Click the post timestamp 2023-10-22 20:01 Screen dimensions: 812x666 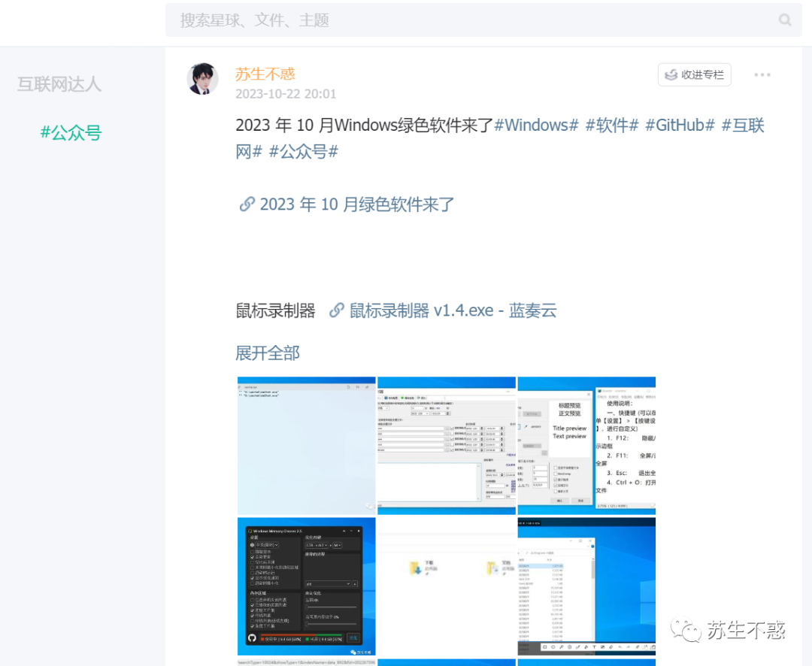(x=286, y=94)
